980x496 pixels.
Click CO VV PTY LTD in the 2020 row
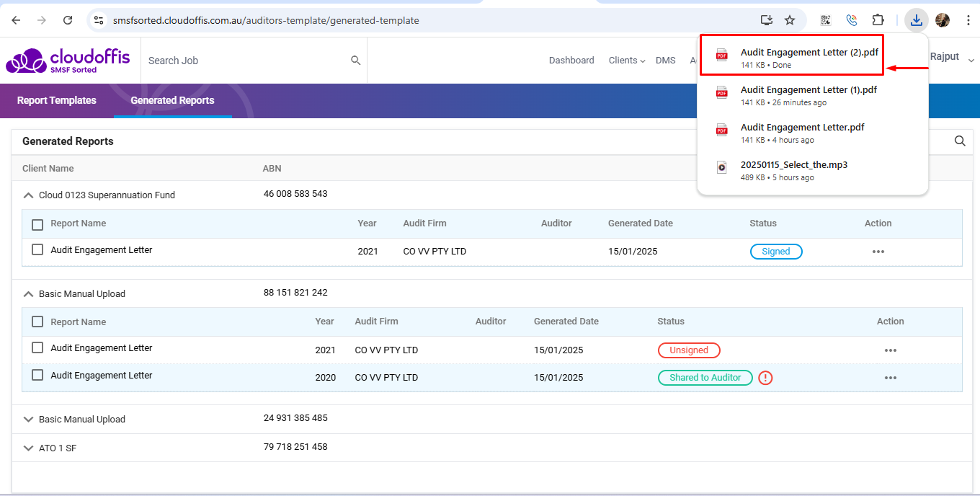pos(386,378)
